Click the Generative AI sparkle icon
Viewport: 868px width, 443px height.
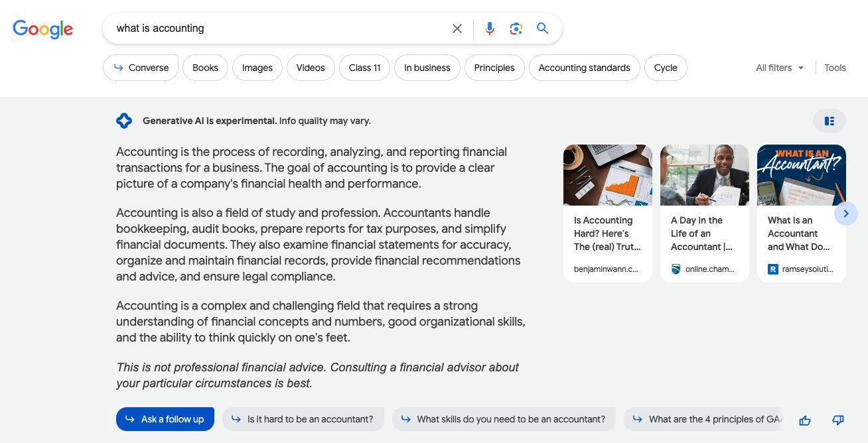tap(124, 120)
